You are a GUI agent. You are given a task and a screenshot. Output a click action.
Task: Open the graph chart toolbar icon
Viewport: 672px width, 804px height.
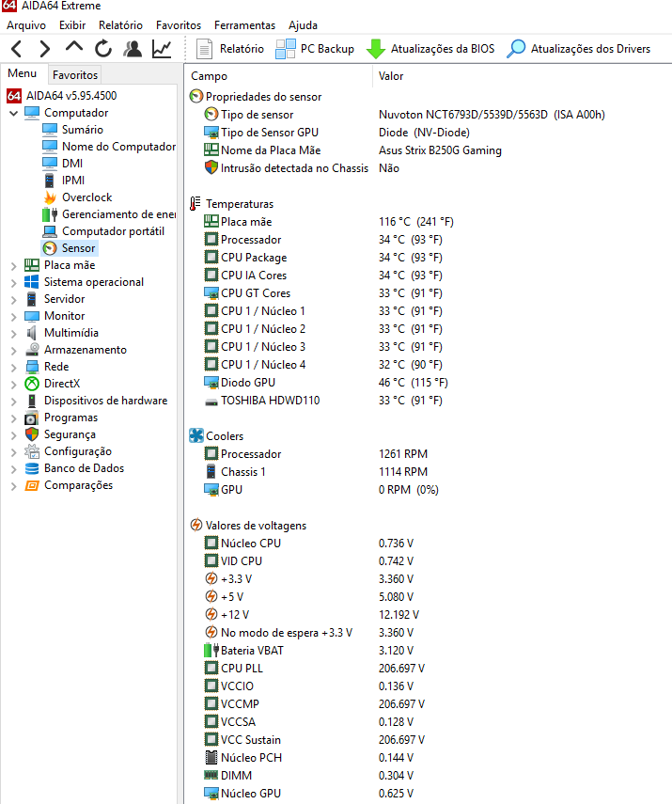(162, 49)
